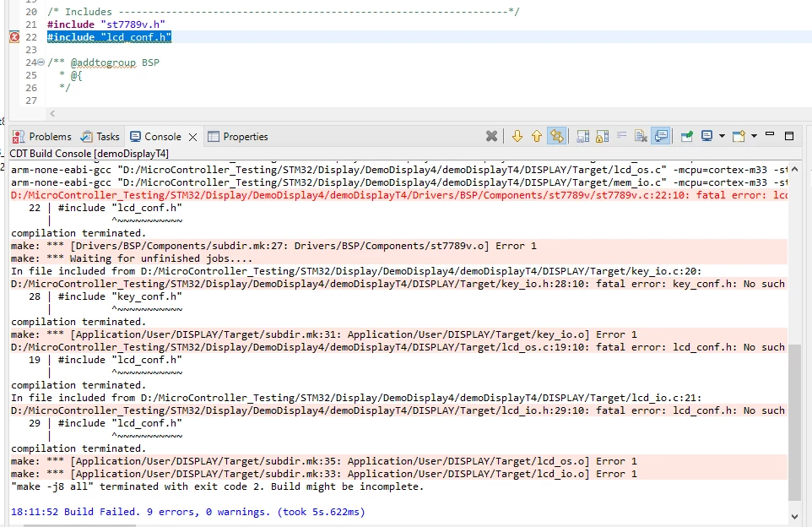The image size is (812, 527).
Task: Click the editor horizontal scroll left arrow
Action: point(52,113)
